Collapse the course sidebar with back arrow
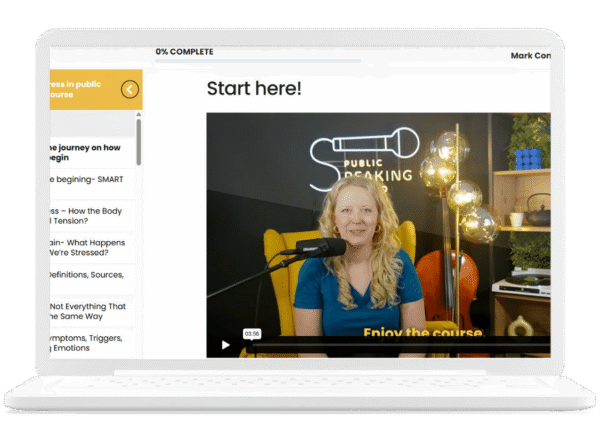This screenshot has width=600, height=429. click(130, 90)
